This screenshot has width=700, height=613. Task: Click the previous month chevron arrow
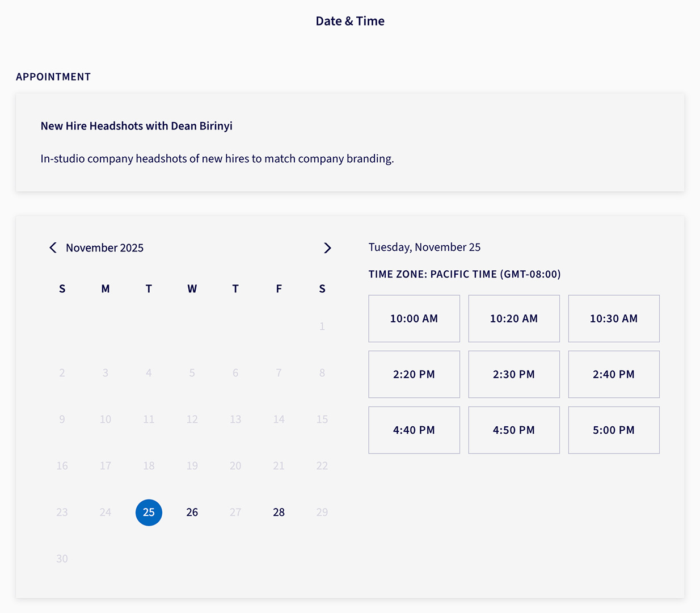point(53,247)
